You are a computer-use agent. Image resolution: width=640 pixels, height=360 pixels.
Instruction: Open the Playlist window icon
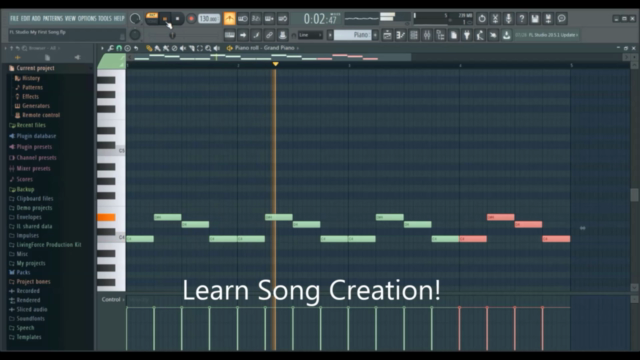[387, 35]
